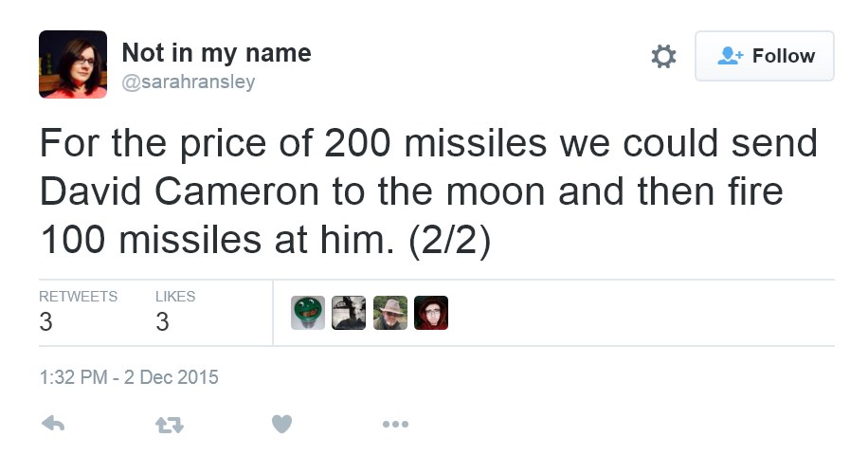Click "200 missiles" in the tweet text
The image size is (868, 455).
436,143
